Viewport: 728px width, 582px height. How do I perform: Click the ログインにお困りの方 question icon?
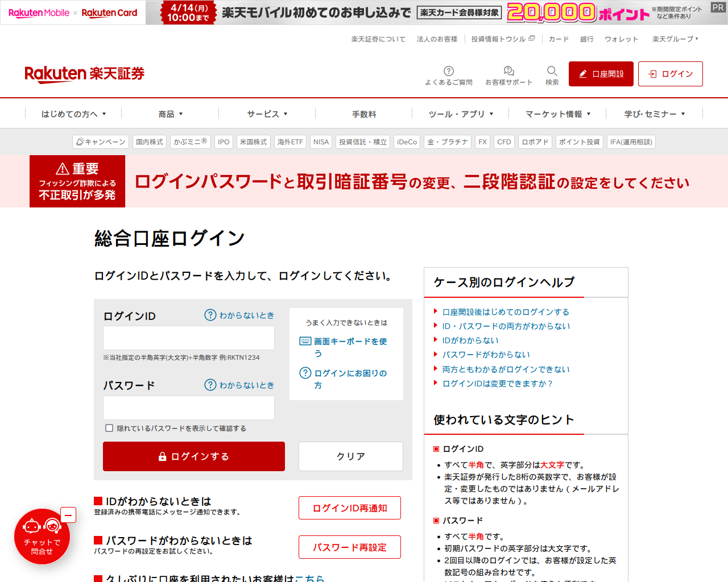click(x=305, y=373)
